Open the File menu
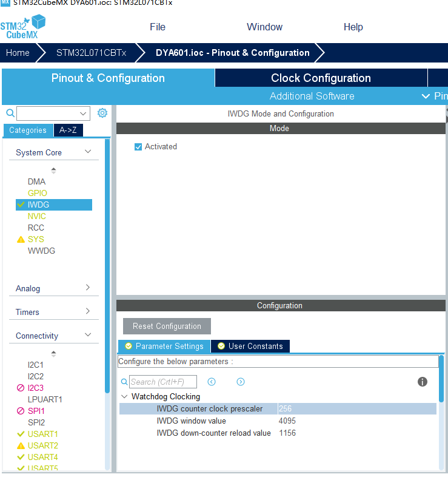The width and height of the screenshot is (448, 477). tap(158, 27)
